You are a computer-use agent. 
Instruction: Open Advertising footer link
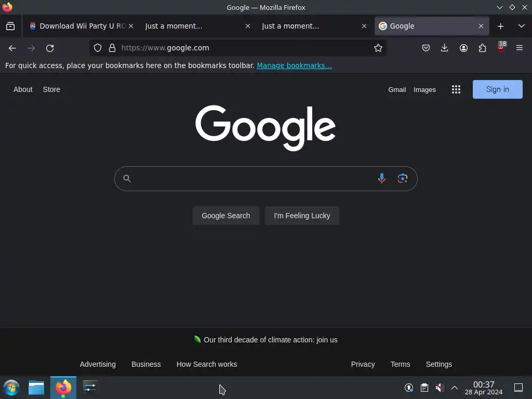coord(98,364)
